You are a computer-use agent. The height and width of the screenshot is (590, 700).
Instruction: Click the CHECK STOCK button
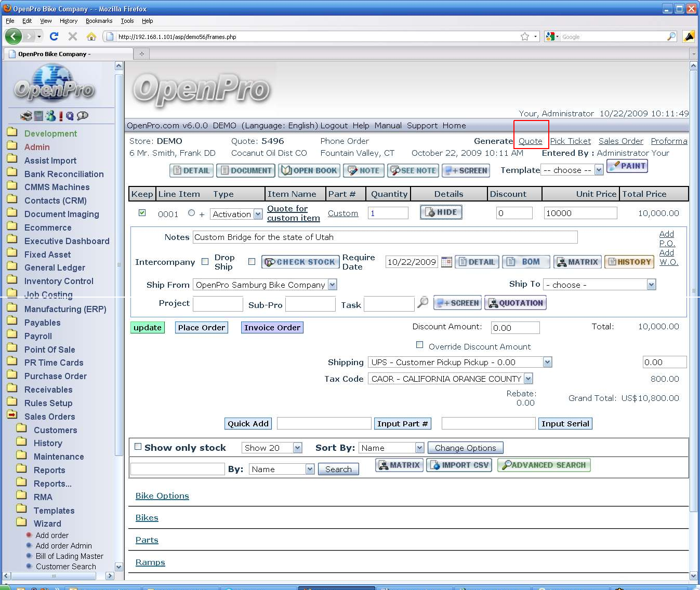tap(300, 262)
